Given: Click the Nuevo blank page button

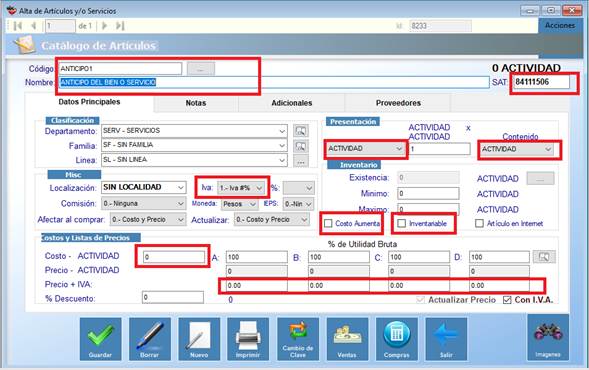Looking at the screenshot, I should tap(199, 339).
